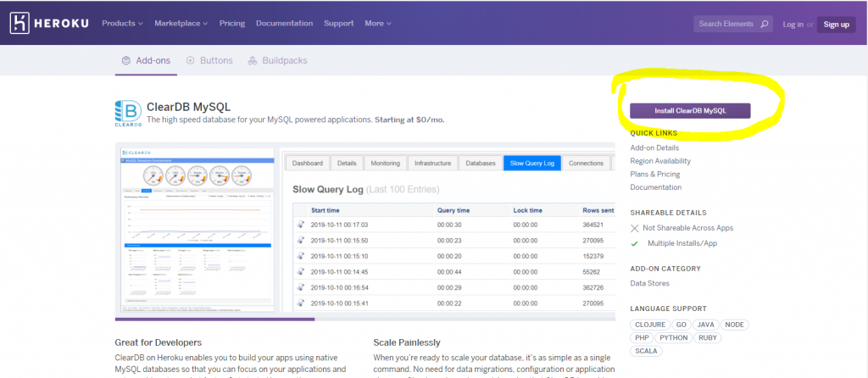Click the Great for Developers heading
Screen dimensions: 868x378
[159, 342]
